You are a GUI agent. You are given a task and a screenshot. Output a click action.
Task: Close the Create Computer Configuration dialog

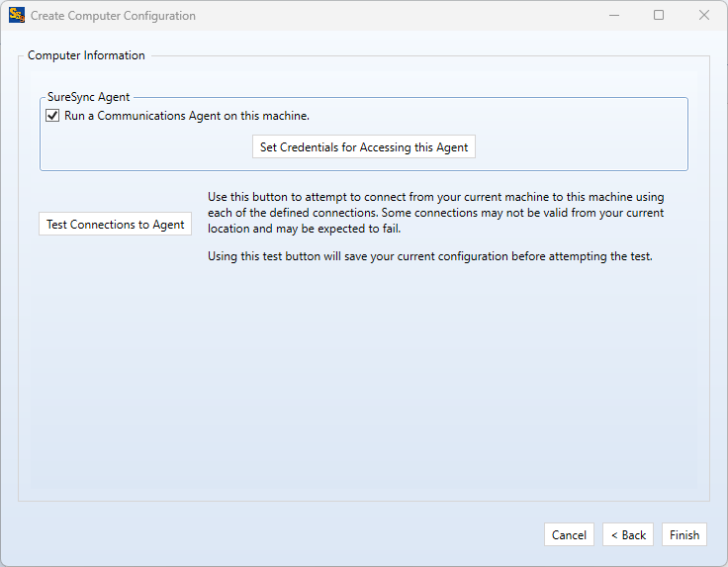click(704, 16)
